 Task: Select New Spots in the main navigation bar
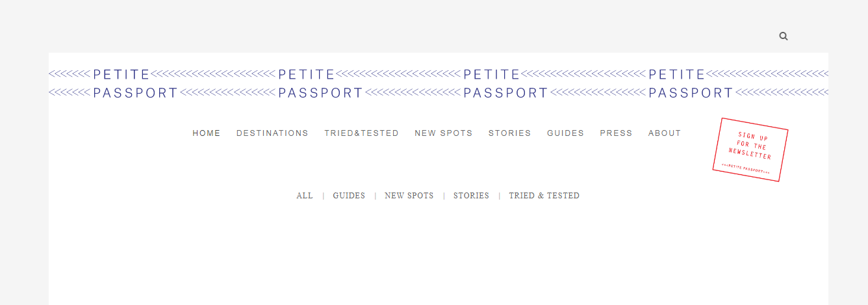pos(444,133)
